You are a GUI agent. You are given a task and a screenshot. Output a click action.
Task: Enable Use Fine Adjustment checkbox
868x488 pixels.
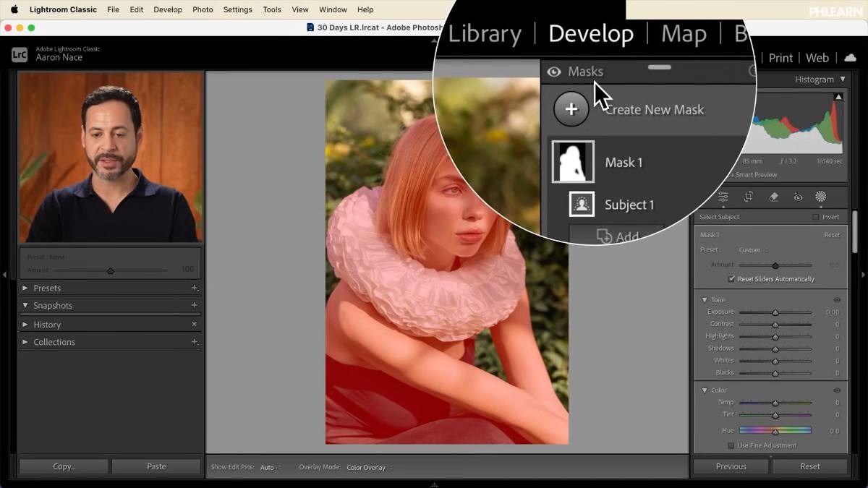731,446
